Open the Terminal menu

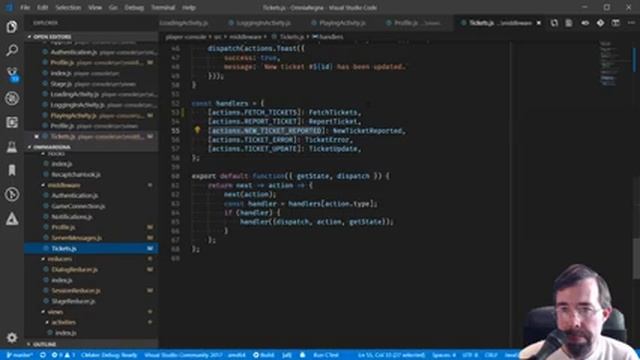pos(163,7)
